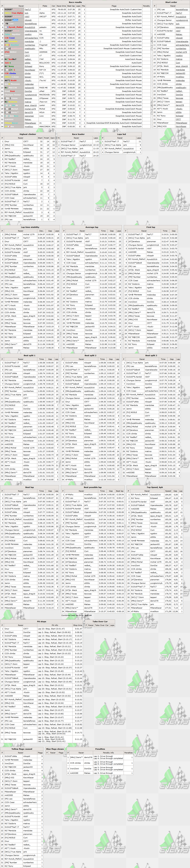Click Viperakecske link in Race results

point(31,31)
